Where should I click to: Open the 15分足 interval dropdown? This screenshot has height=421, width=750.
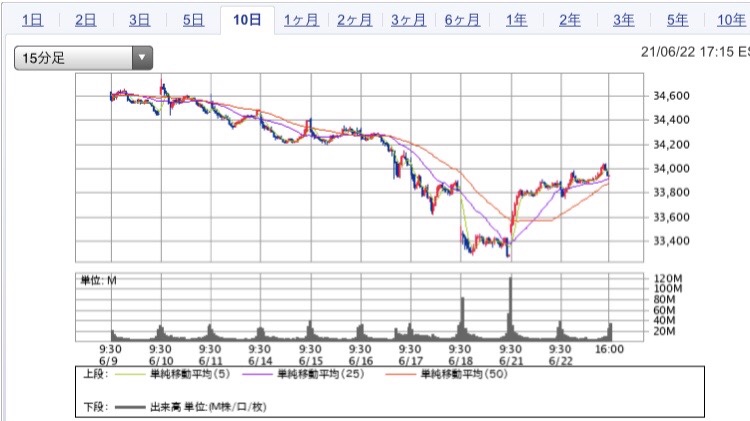click(72, 59)
